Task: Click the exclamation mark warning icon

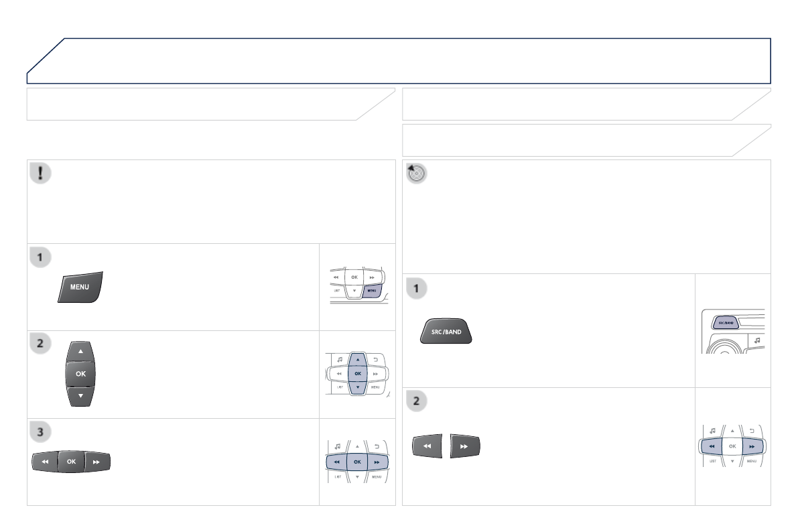Action: [42, 173]
